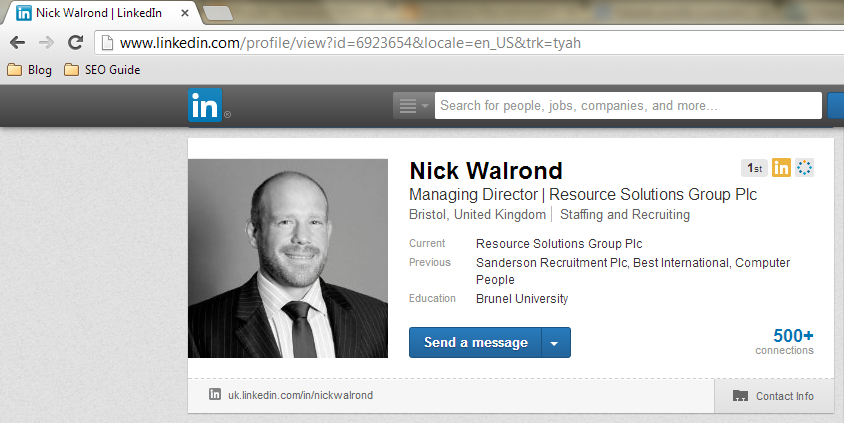The width and height of the screenshot is (844, 423).
Task: Click the 1st degree connection badge
Action: point(754,168)
